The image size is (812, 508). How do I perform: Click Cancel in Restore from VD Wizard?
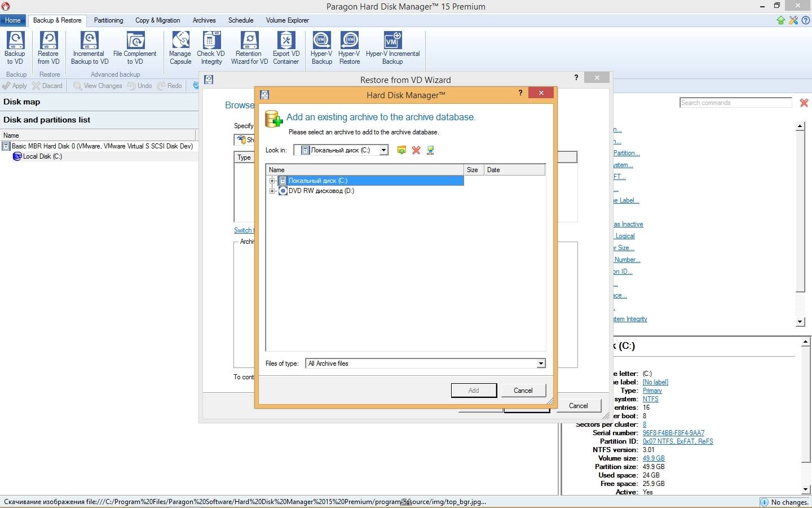(x=579, y=405)
